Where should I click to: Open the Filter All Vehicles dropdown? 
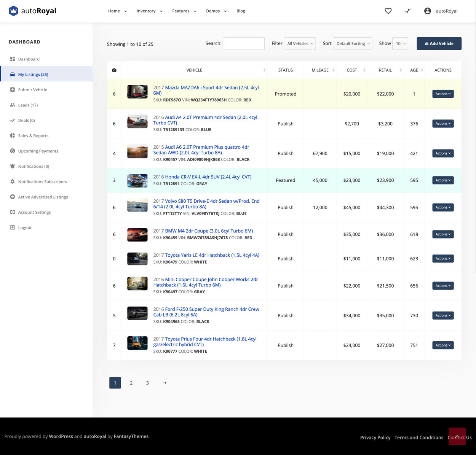pos(300,43)
